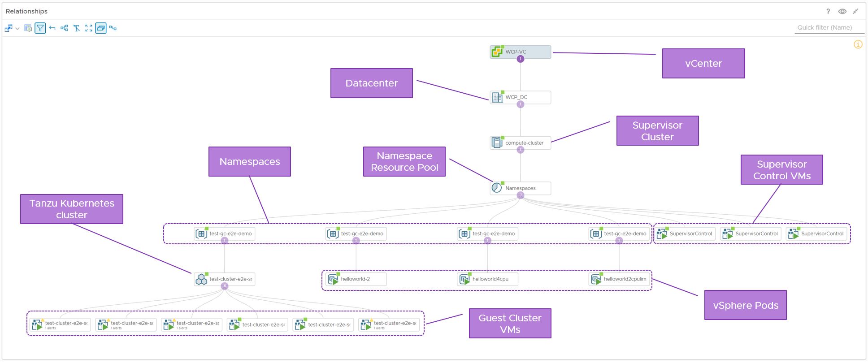Click the path exploration connector icon
Image resolution: width=868 pixels, height=363 pixels.
113,28
